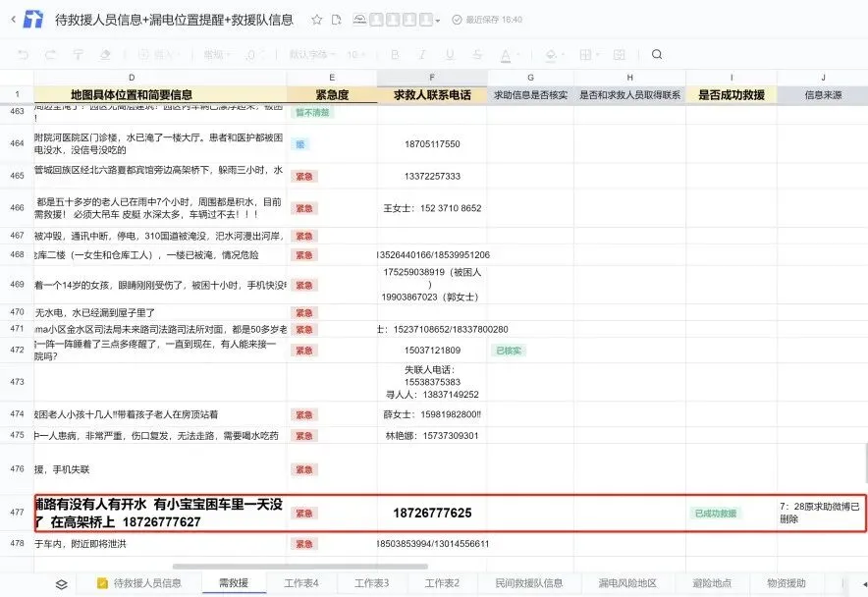Click the merge cells icon
The width and height of the screenshot is (868, 597).
click(x=619, y=54)
